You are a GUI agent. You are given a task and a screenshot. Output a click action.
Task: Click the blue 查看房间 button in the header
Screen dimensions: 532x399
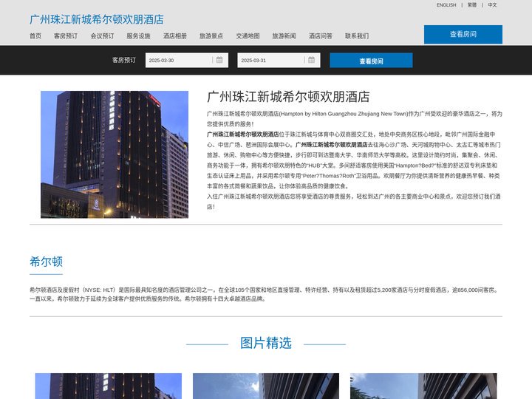point(463,34)
